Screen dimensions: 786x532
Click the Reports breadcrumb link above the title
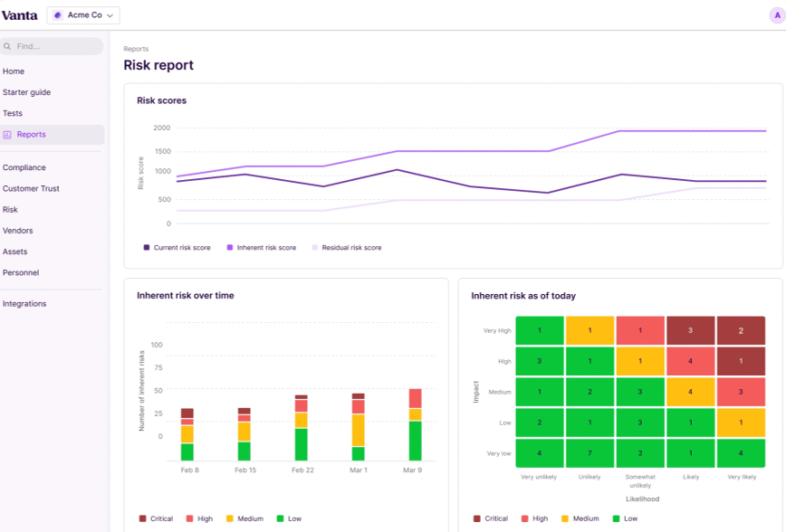point(136,49)
